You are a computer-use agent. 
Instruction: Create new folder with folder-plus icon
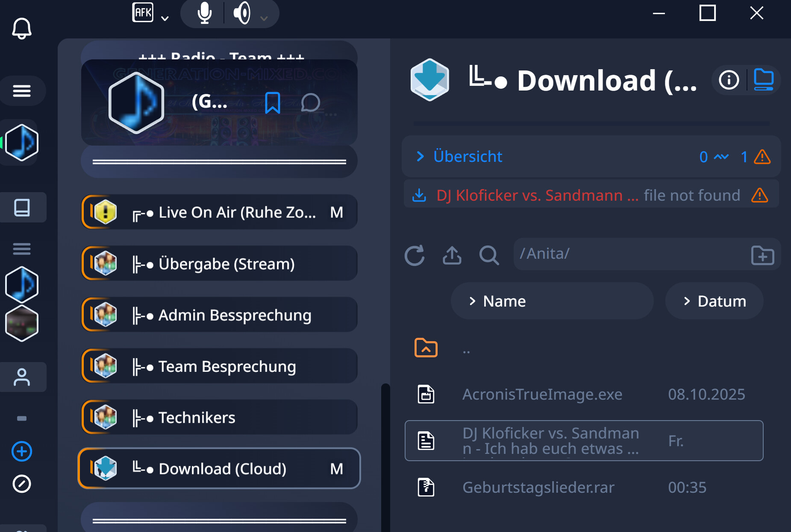(762, 255)
